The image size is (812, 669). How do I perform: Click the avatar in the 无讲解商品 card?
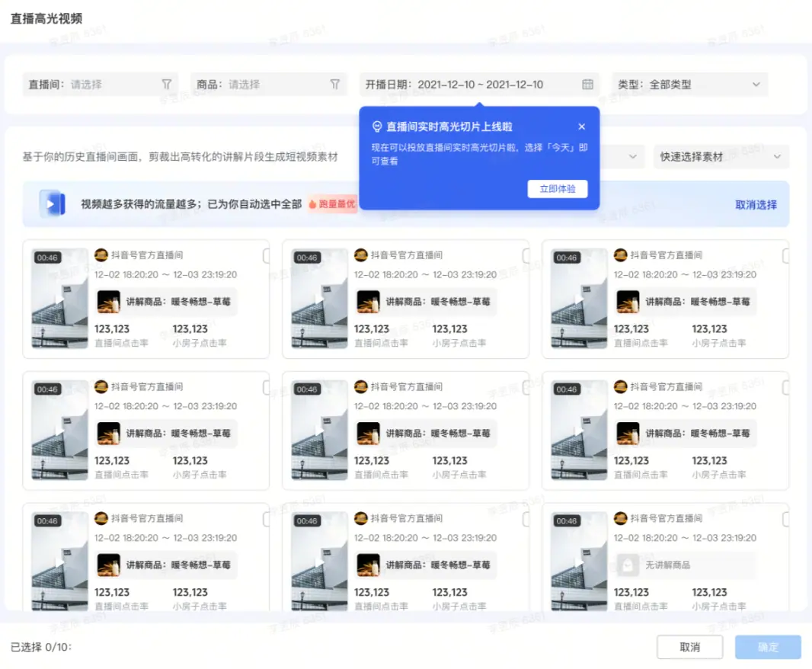point(620,517)
